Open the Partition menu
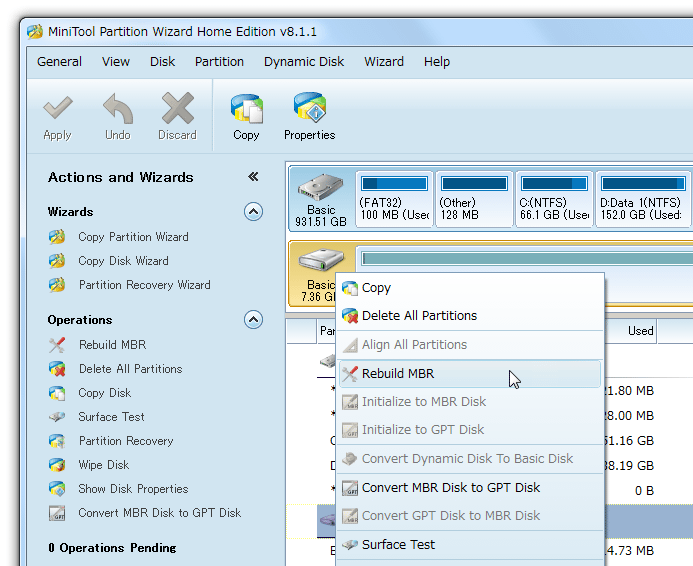The height and width of the screenshot is (566, 693). pyautogui.click(x=219, y=61)
